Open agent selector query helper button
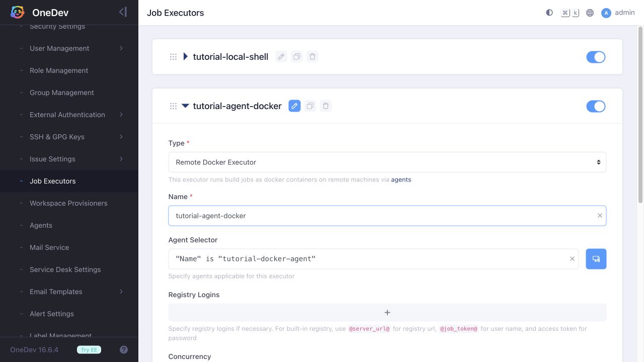The image size is (644, 362). tap(596, 259)
